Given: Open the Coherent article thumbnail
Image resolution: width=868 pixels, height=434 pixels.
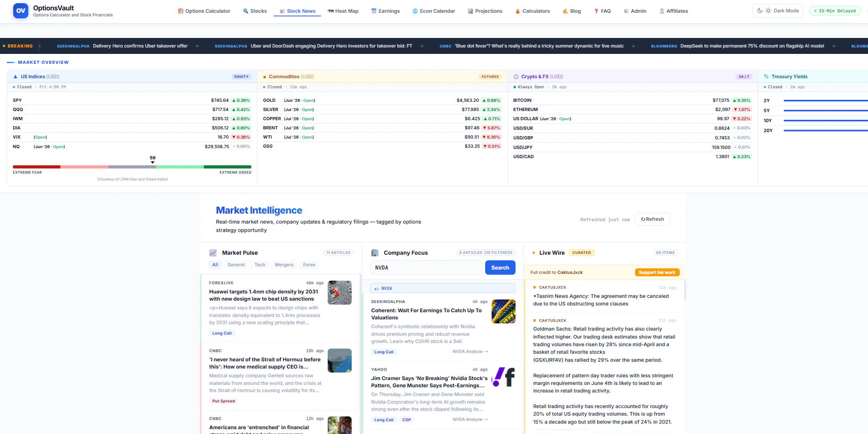Looking at the screenshot, I should 504,311.
